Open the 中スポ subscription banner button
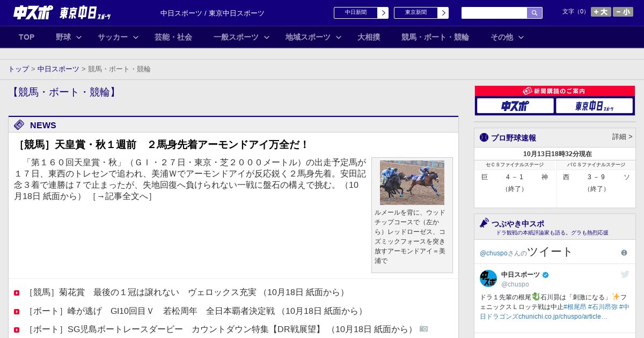The height and width of the screenshot is (338, 644). point(515,106)
